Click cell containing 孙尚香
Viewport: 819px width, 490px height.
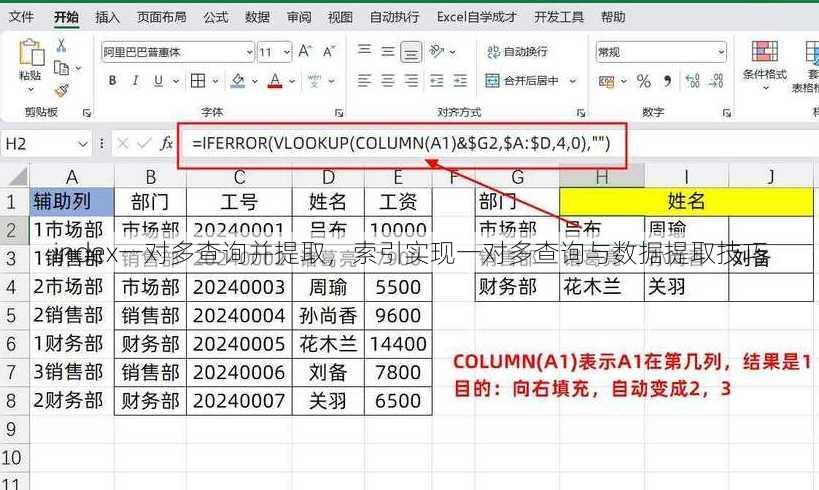pos(328,316)
